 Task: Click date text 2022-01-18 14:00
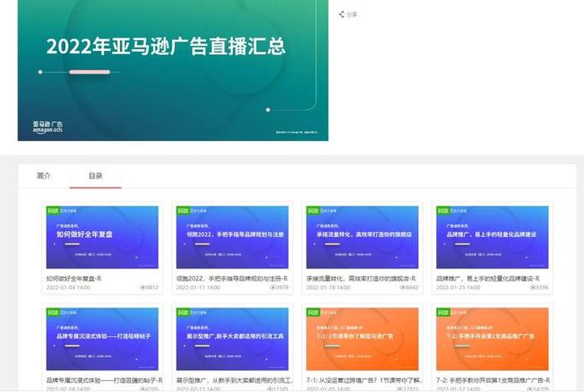click(328, 288)
